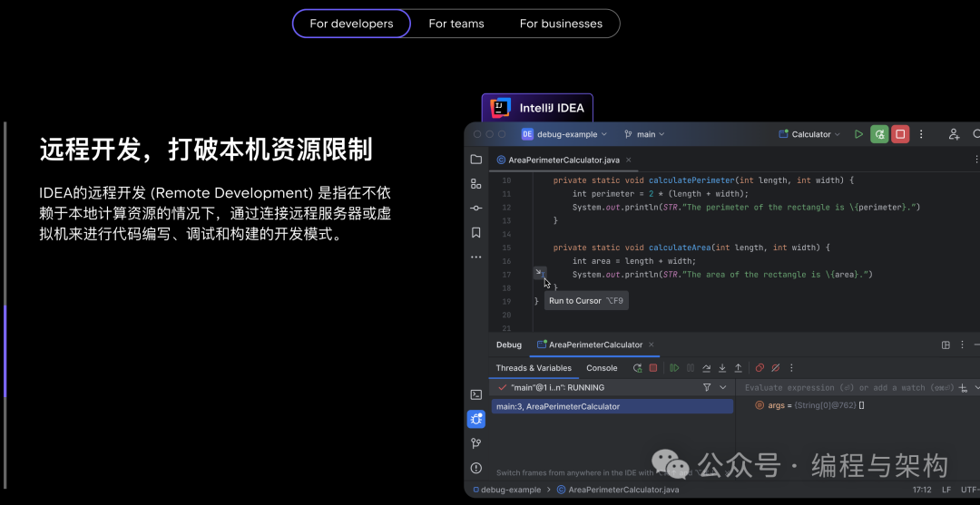Open the Bookmarks tool window icon
Screen dimensions: 980x505
(x=476, y=232)
